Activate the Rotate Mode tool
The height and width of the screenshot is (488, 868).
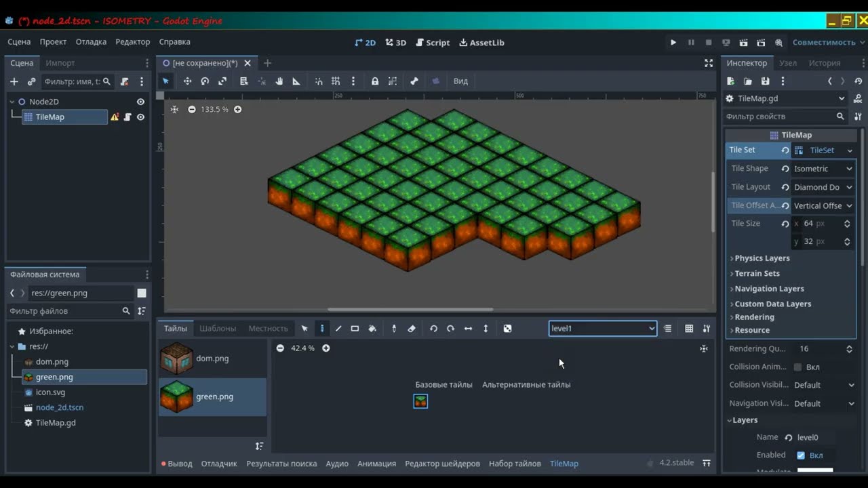pyautogui.click(x=205, y=81)
